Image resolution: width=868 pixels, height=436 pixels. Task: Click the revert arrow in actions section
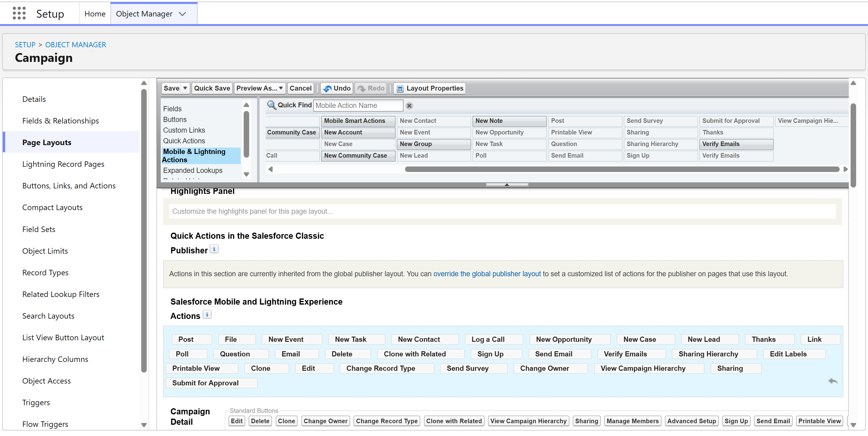coord(833,381)
